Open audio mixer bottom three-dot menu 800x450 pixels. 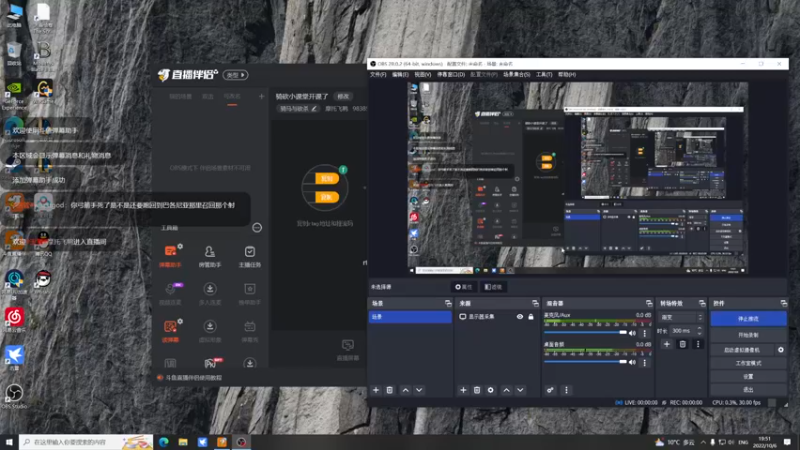click(566, 390)
